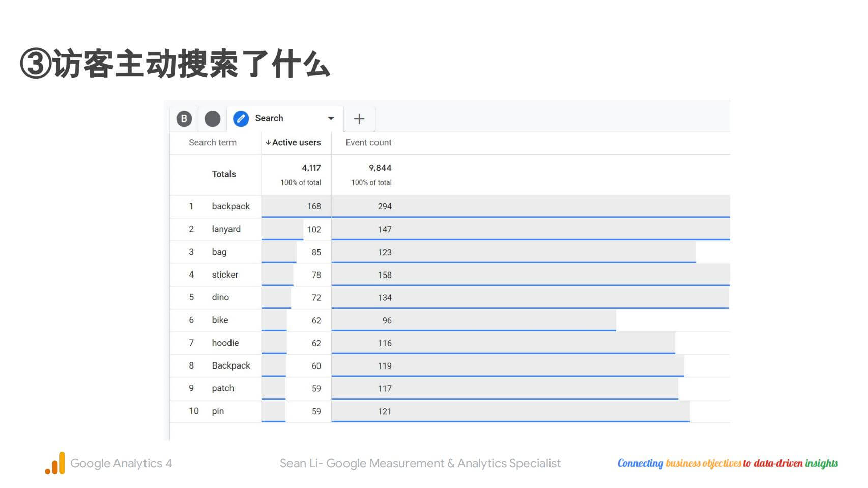Select the Search tab label
The height and width of the screenshot is (488, 868).
[x=269, y=118]
